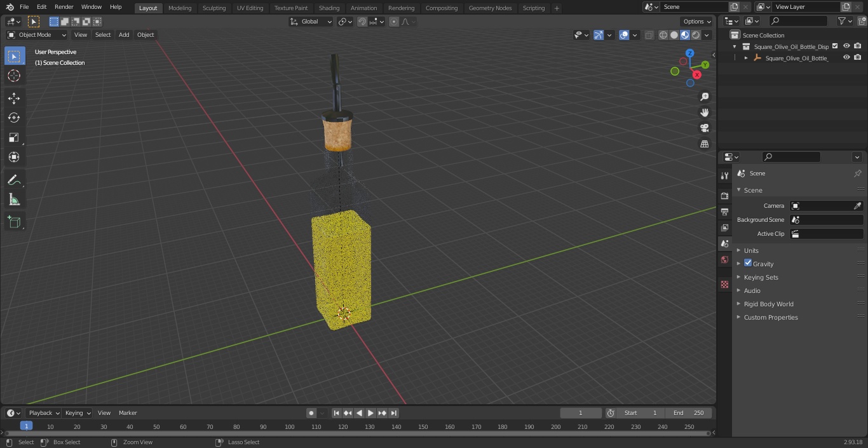Open the File menu
This screenshot has width=868, height=448.
pyautogui.click(x=24, y=7)
